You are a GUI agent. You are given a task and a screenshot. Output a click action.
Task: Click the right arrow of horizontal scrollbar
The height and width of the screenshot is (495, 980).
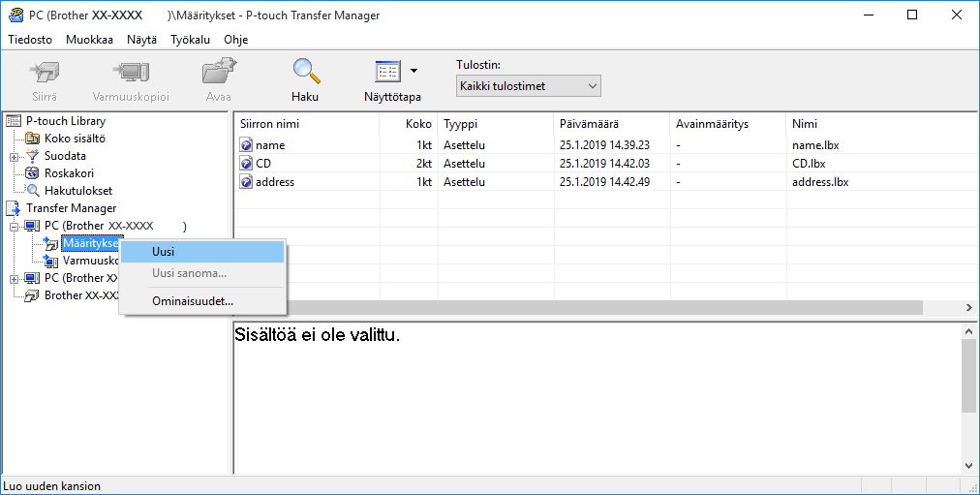pyautogui.click(x=968, y=307)
